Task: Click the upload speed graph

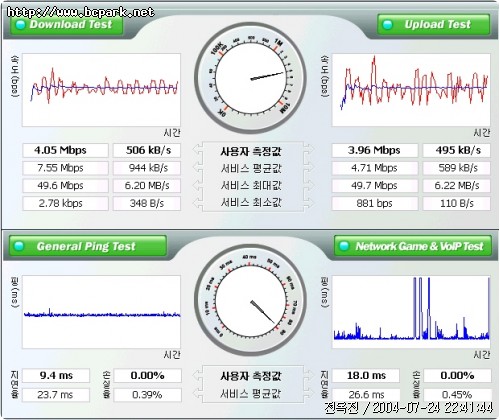Action: pos(411,90)
